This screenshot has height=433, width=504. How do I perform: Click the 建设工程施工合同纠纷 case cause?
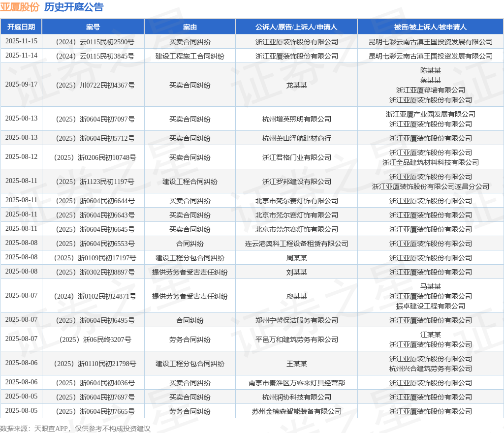click(x=190, y=56)
